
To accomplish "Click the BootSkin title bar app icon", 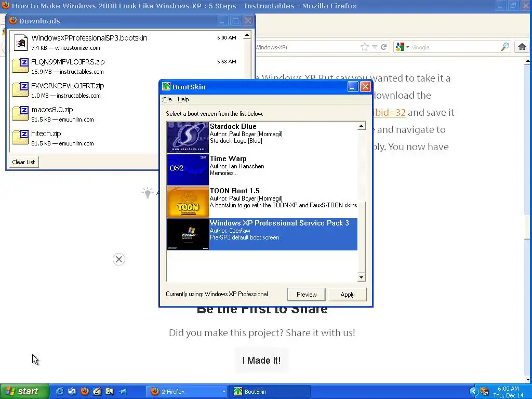I will coord(166,87).
